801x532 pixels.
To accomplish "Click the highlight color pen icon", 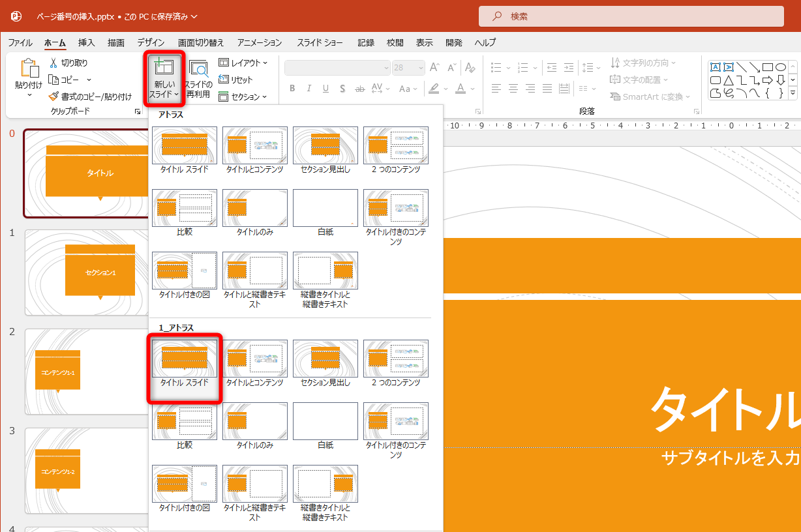I will coord(434,88).
